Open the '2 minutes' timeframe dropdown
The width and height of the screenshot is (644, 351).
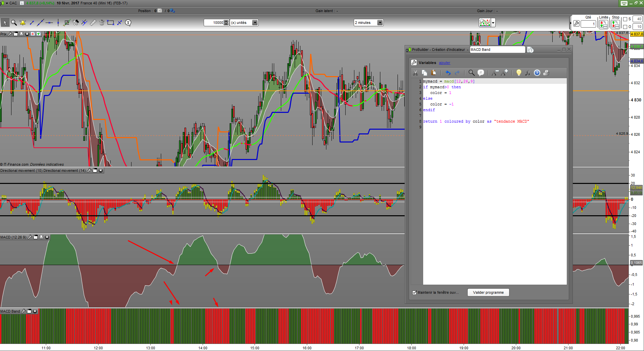380,23
